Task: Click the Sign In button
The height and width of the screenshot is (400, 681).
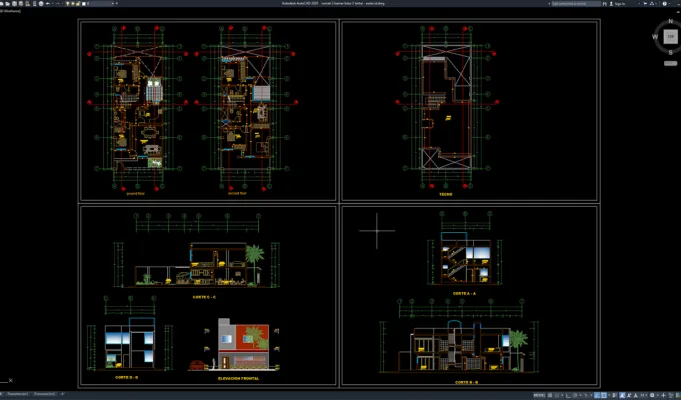Action: pos(617,3)
